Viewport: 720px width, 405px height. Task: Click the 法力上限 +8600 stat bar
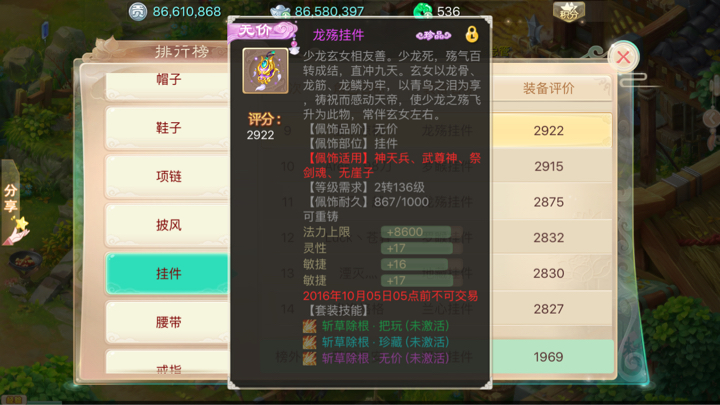pyautogui.click(x=416, y=232)
